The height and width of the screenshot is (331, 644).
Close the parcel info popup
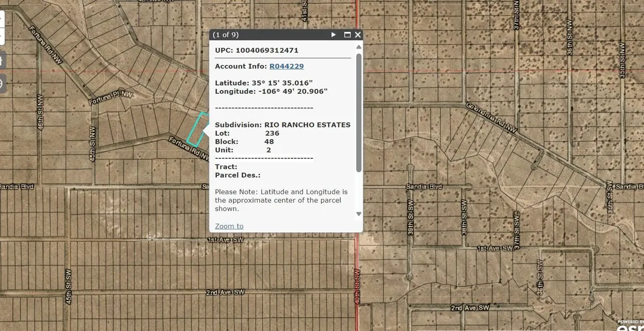click(x=358, y=35)
